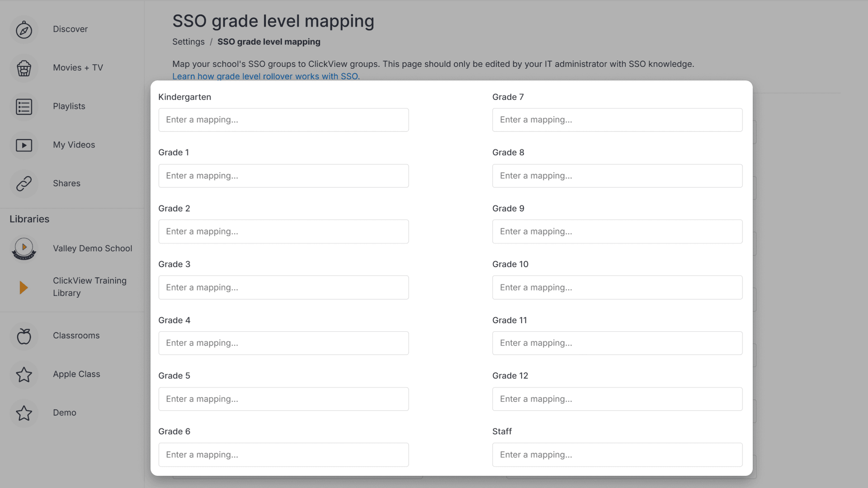This screenshot has width=868, height=488.
Task: Select Shares in the sidebar
Action: coord(66,183)
